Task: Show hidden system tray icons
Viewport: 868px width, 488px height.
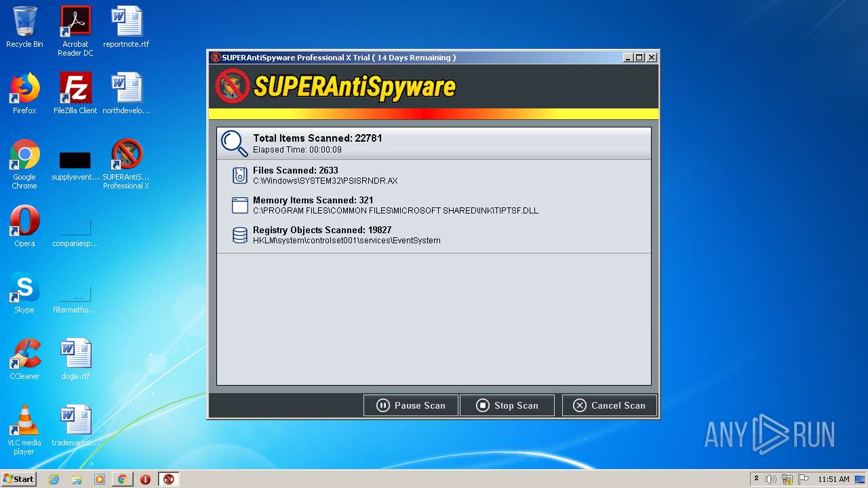Action: point(756,479)
